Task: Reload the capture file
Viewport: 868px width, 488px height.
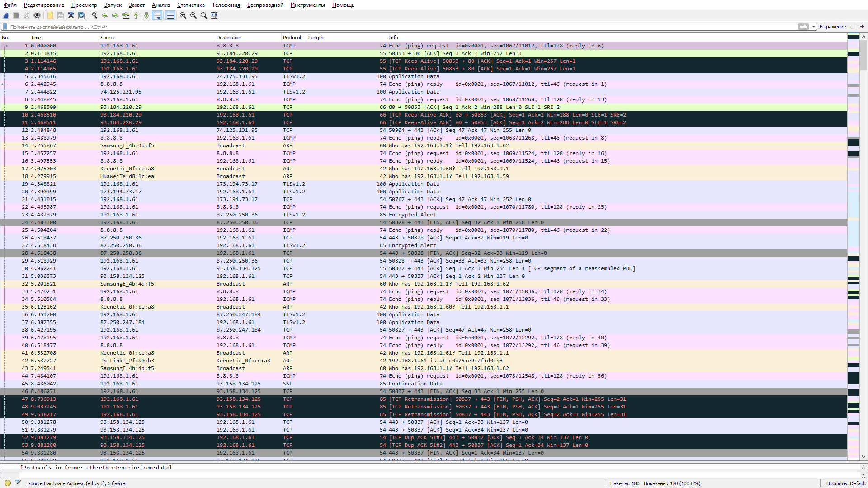Action: 81,15
